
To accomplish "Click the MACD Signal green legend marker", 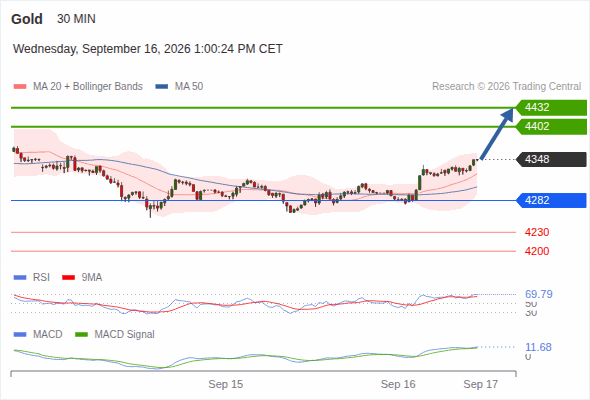I will pos(81,335).
